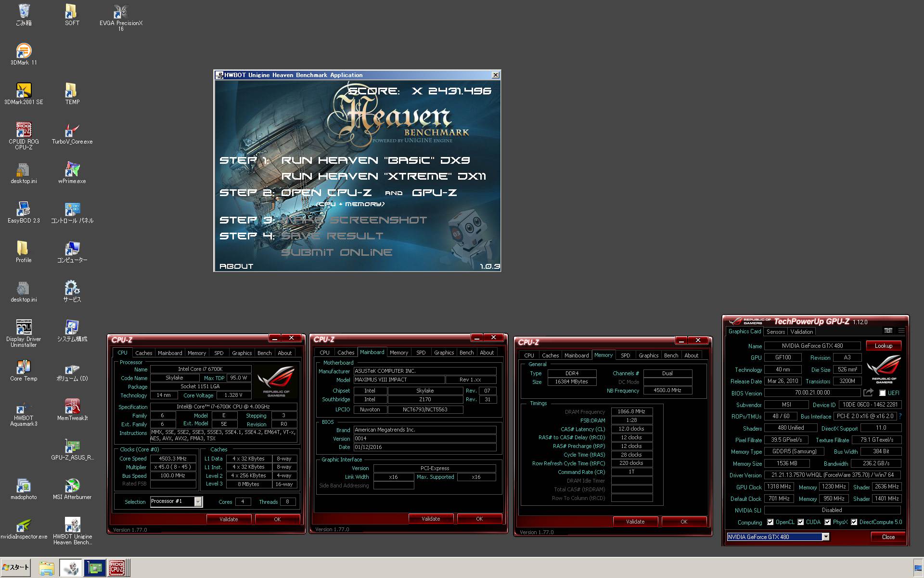Launch CPUID ROG CPU-Z shortcut
This screenshot has height=578, width=924.
[24, 136]
